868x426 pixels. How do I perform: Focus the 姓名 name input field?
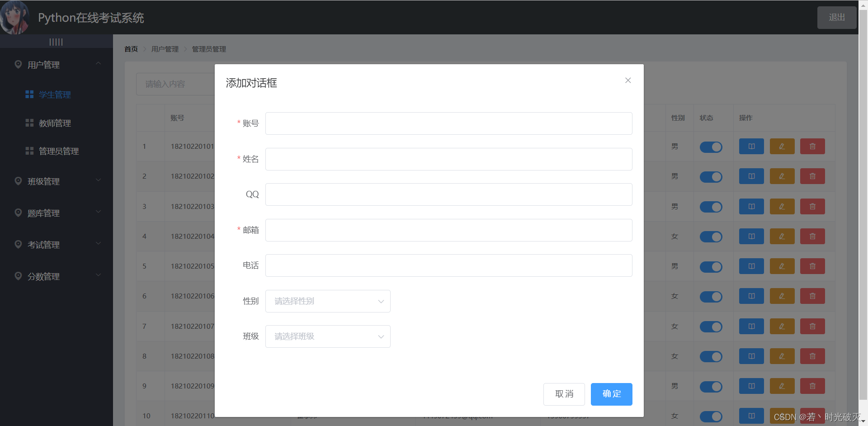449,159
